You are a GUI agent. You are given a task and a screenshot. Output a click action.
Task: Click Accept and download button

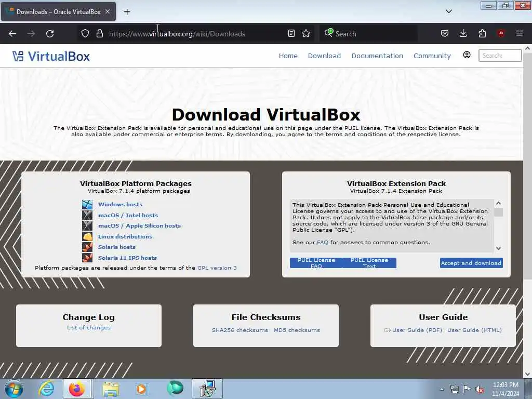[x=471, y=263]
